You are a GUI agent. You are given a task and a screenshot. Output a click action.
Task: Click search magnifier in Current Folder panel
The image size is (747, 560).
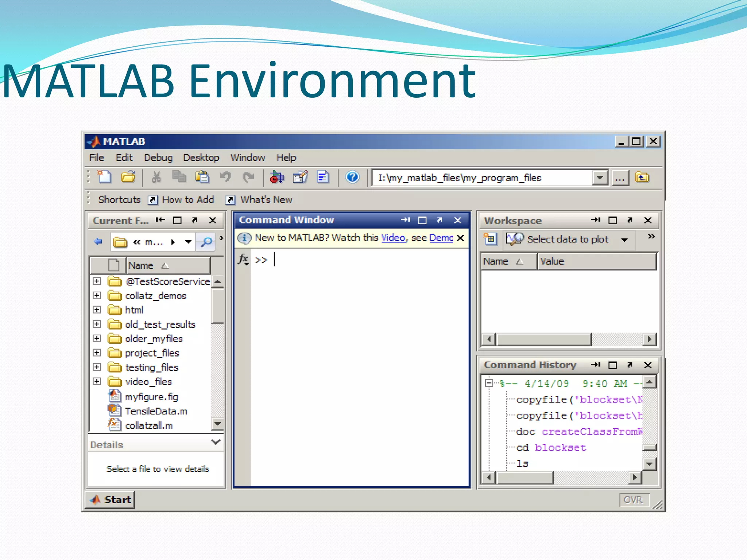206,242
